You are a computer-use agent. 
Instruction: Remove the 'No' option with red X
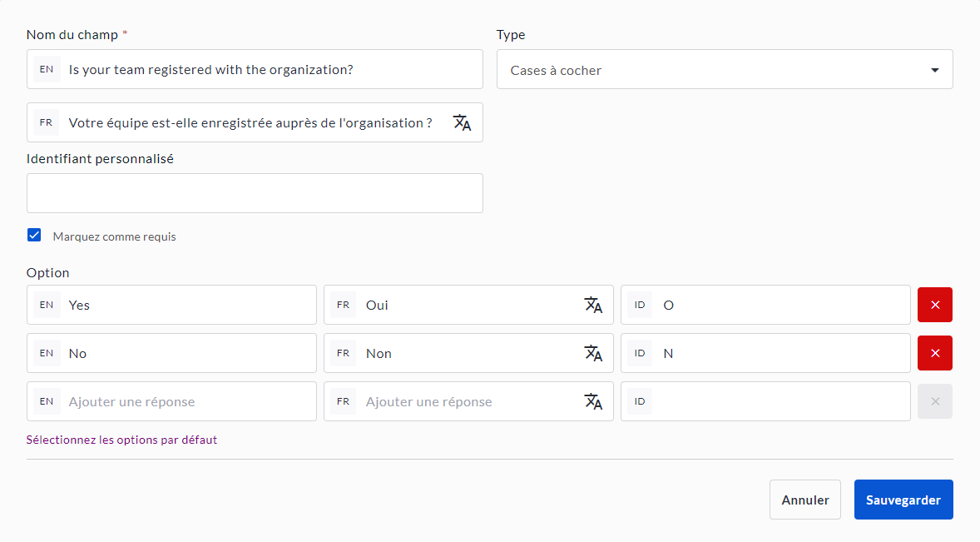click(934, 353)
